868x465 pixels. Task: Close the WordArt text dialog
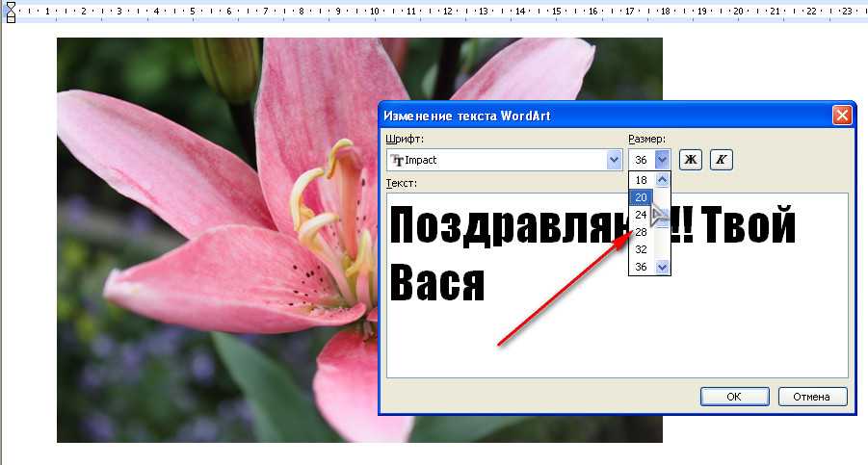[842, 116]
